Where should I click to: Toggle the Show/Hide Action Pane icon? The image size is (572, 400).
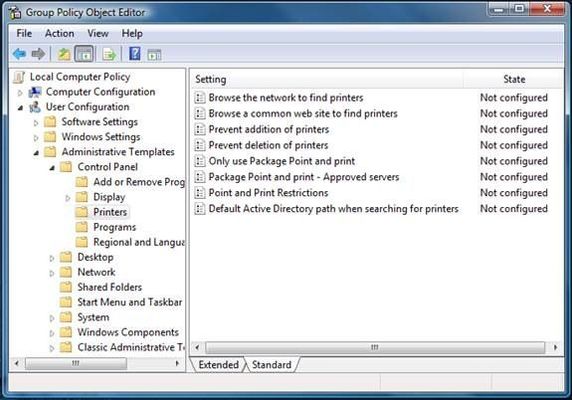tap(154, 54)
